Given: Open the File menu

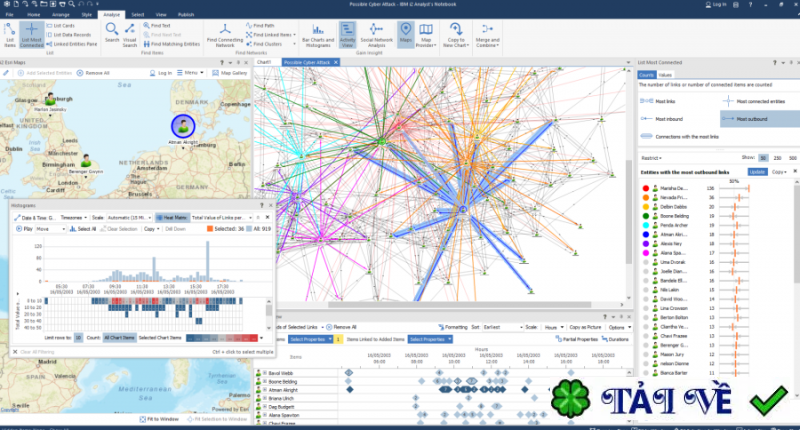Looking at the screenshot, I should pyautogui.click(x=9, y=15).
